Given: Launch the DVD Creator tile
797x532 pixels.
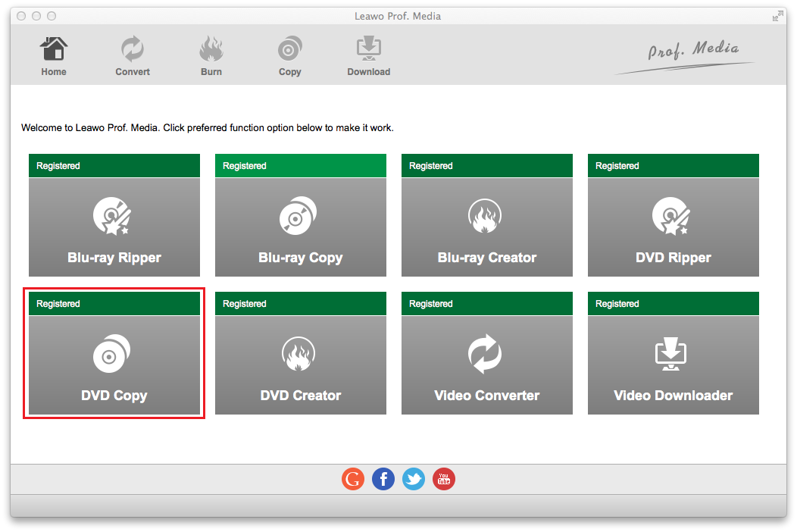Looking at the screenshot, I should coord(301,365).
